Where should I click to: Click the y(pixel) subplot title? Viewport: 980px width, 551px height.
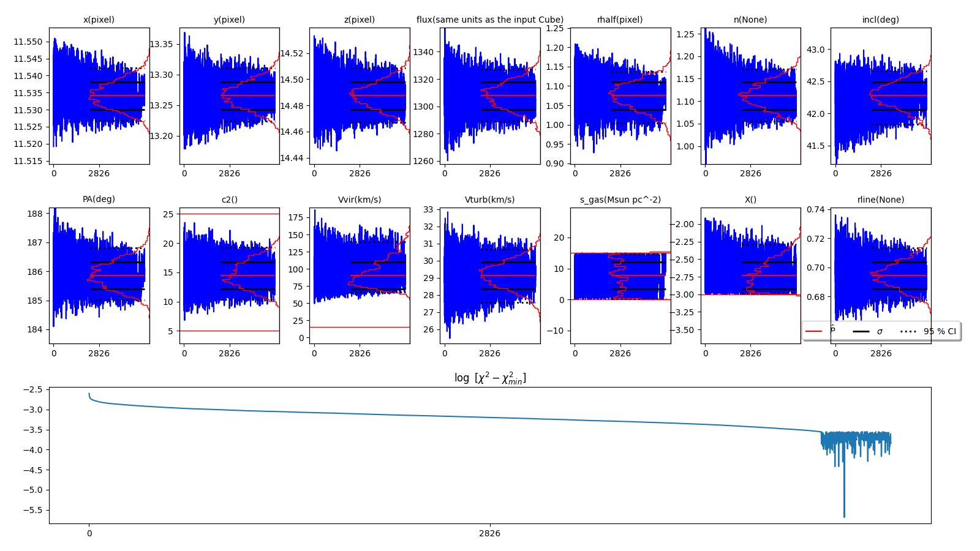(x=229, y=20)
